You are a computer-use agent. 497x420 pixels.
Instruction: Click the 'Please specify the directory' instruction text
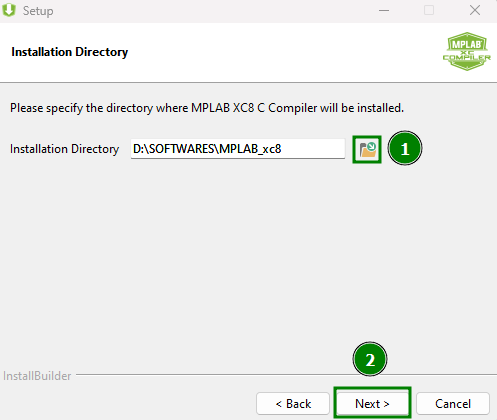pyautogui.click(x=207, y=108)
